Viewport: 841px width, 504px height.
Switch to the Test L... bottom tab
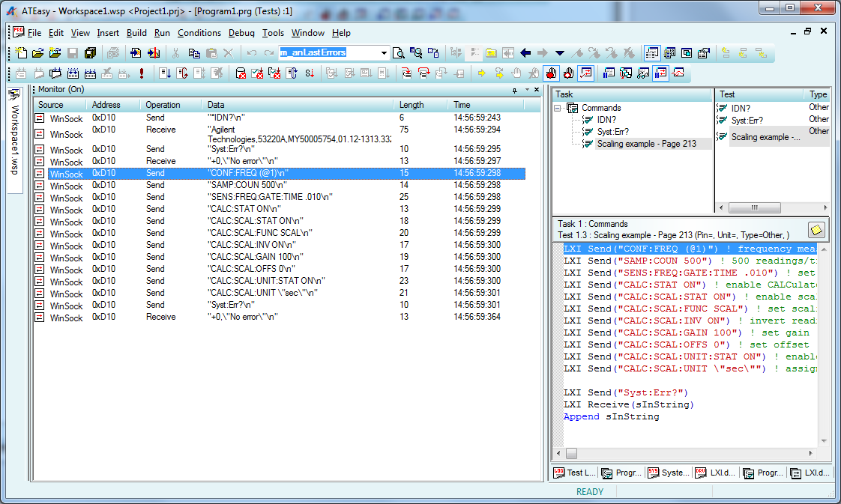[x=574, y=473]
